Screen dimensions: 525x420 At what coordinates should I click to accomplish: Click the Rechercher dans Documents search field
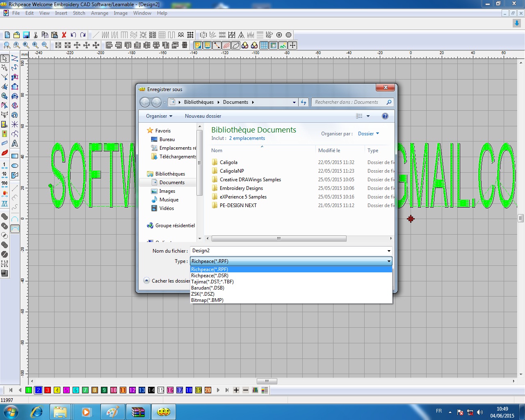click(x=352, y=102)
